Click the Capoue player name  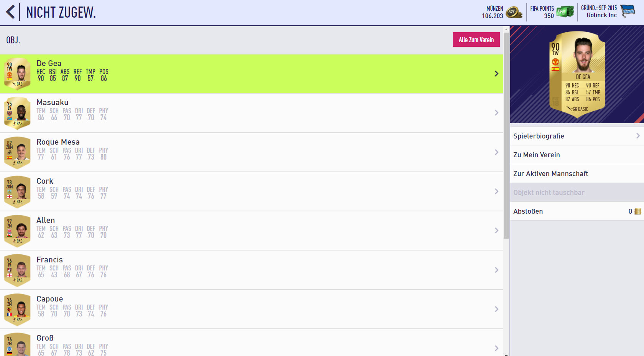(x=49, y=299)
